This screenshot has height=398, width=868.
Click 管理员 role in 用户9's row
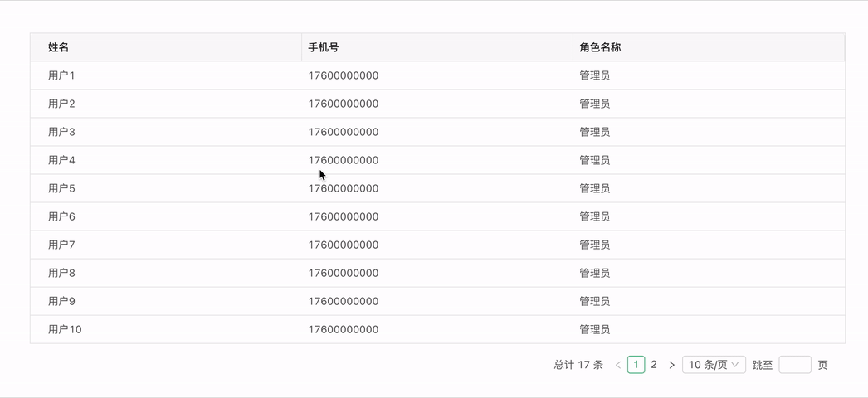(x=595, y=301)
